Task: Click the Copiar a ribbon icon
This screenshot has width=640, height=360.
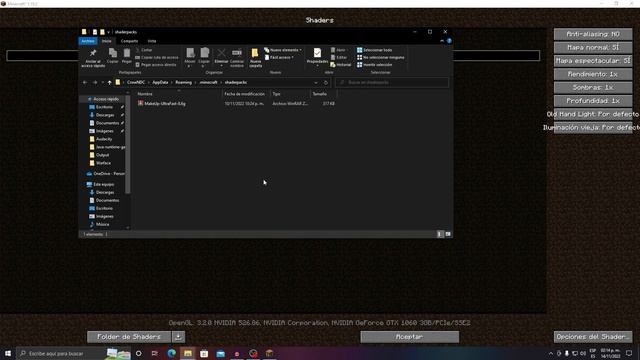Action: pyautogui.click(x=204, y=57)
